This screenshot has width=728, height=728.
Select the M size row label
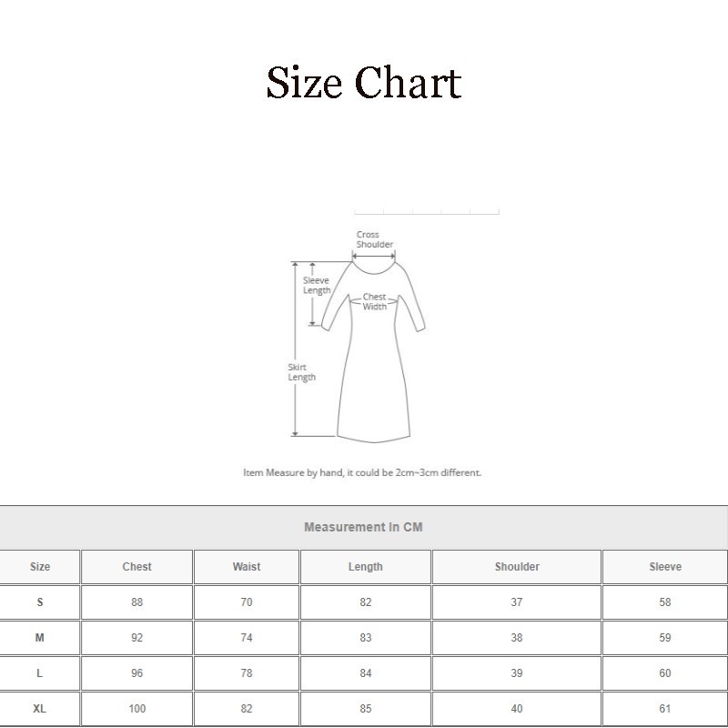coord(38,637)
